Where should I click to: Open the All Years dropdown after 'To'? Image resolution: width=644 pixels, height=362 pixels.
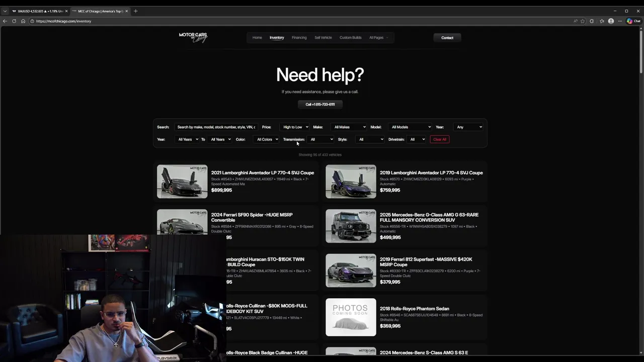point(220,139)
